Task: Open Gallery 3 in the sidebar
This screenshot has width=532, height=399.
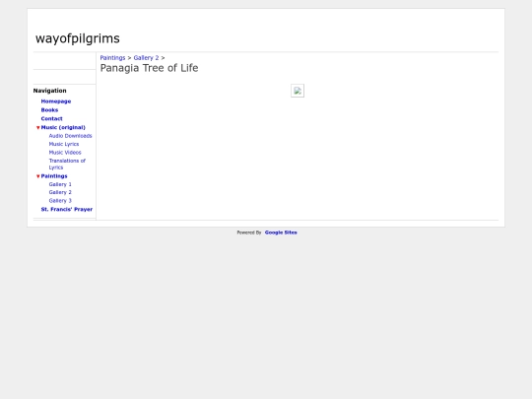Action: 60,201
